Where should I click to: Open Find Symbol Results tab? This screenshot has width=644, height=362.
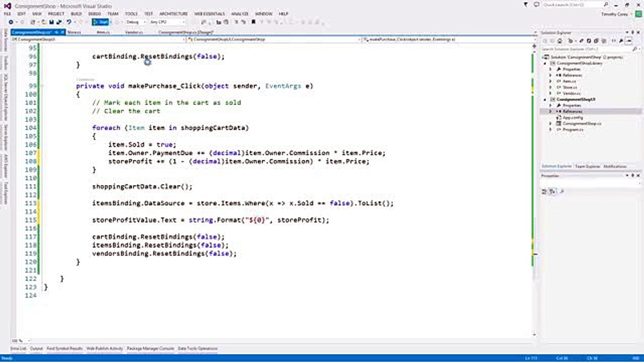tap(64, 348)
